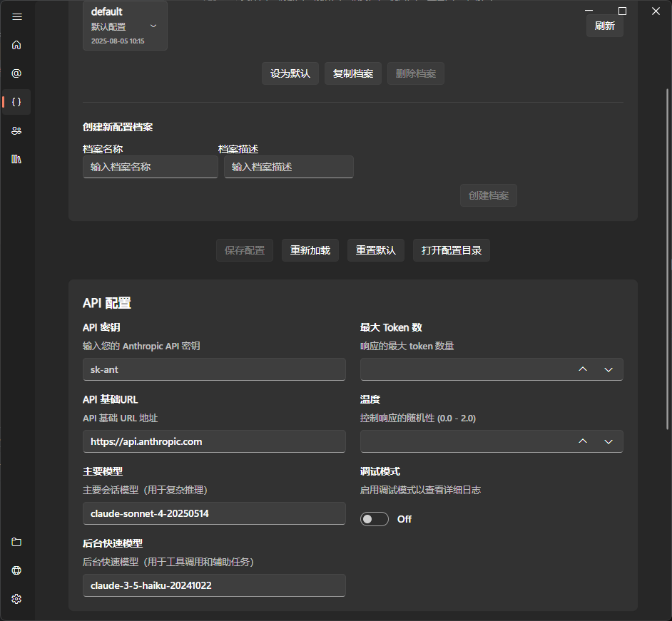The height and width of the screenshot is (621, 672).
Task: Click 打开配置目录 button
Action: pyautogui.click(x=452, y=250)
